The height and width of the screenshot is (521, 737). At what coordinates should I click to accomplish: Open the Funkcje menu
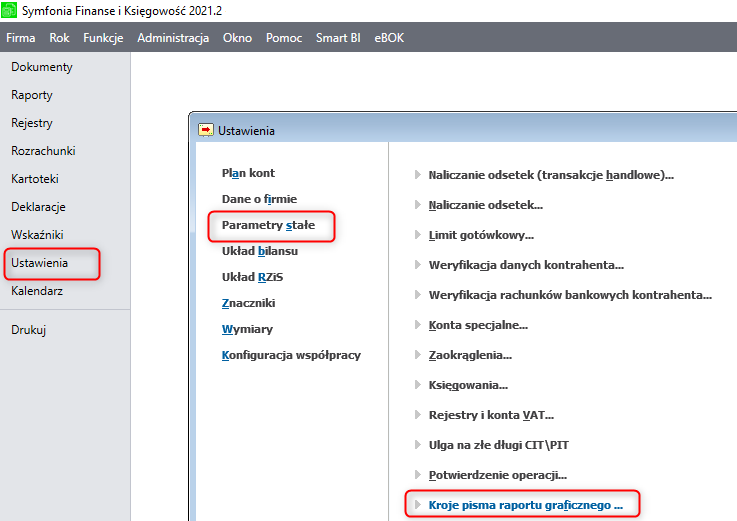[x=103, y=38]
